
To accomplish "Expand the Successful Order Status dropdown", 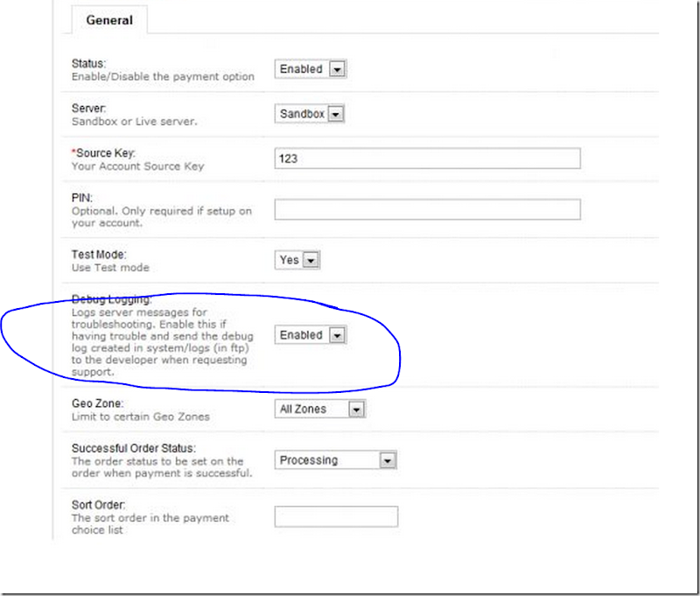I will tap(336, 460).
